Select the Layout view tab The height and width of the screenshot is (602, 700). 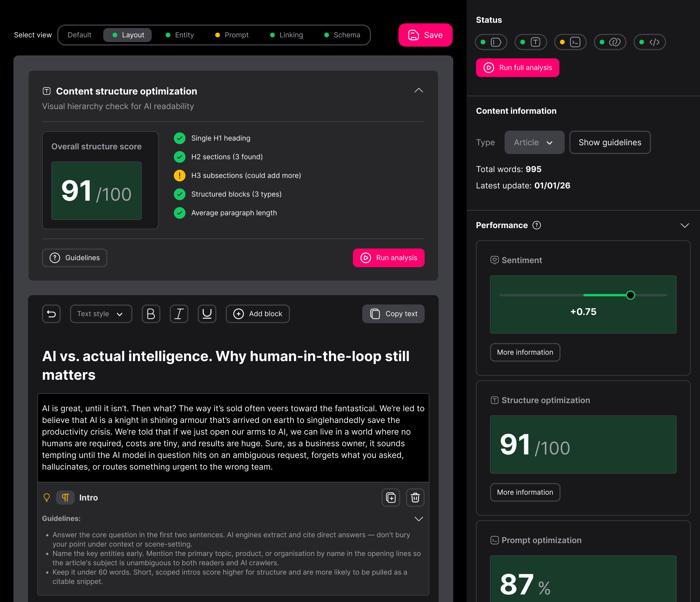point(127,35)
